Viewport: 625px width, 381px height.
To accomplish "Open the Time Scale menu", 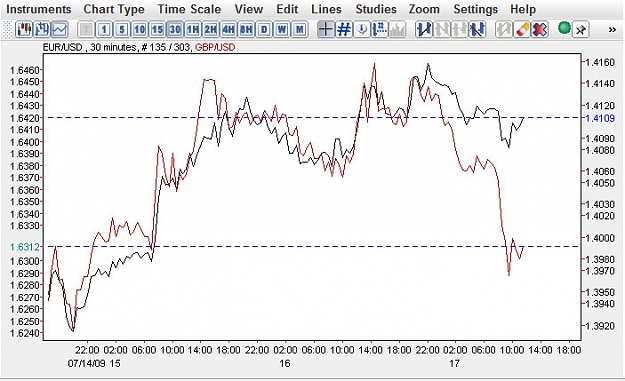I will [189, 9].
